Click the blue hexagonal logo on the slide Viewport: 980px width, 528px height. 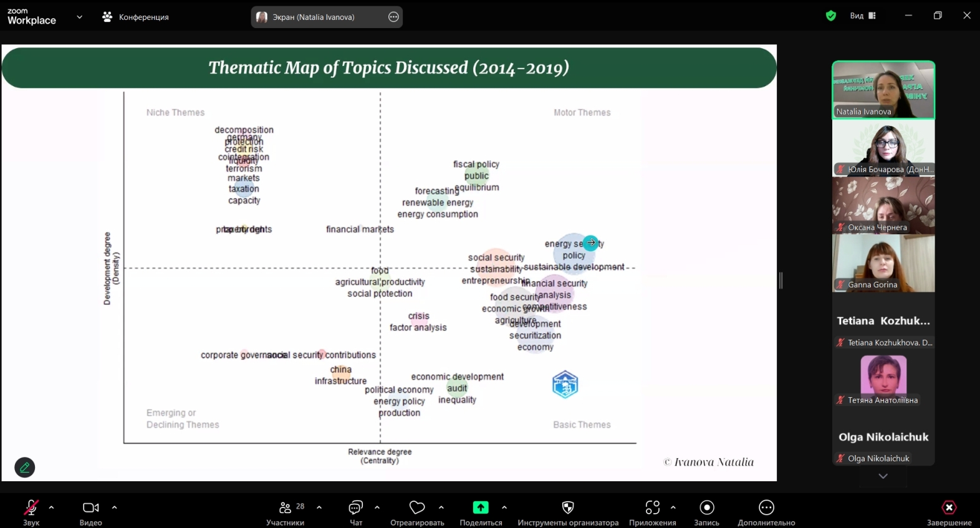(x=565, y=385)
